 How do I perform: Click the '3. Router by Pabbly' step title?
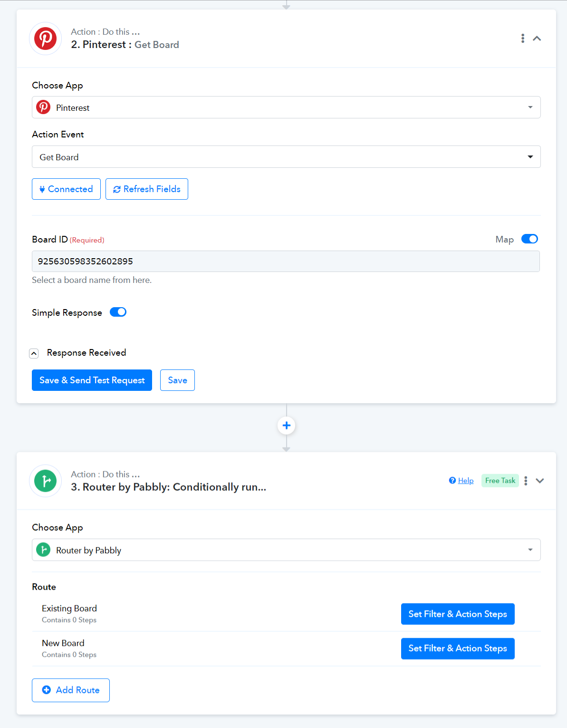(168, 487)
